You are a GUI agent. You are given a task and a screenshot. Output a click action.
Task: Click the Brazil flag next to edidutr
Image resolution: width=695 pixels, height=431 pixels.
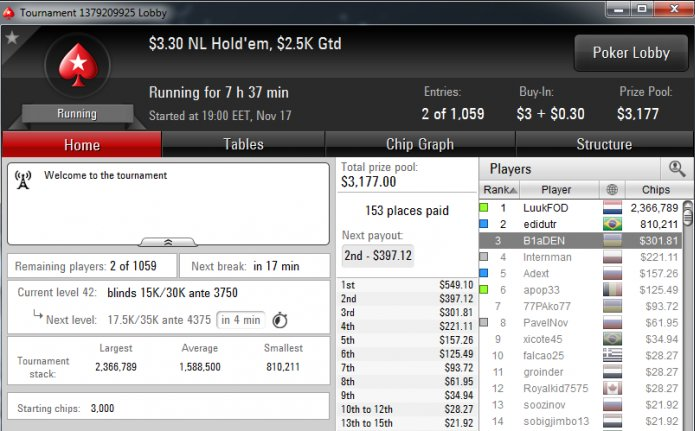[612, 224]
